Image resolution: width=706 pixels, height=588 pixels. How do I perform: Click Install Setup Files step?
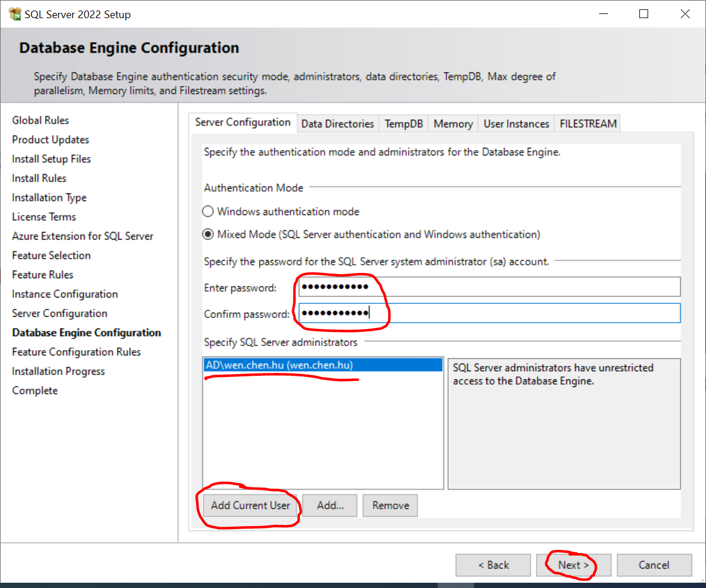[51, 159]
